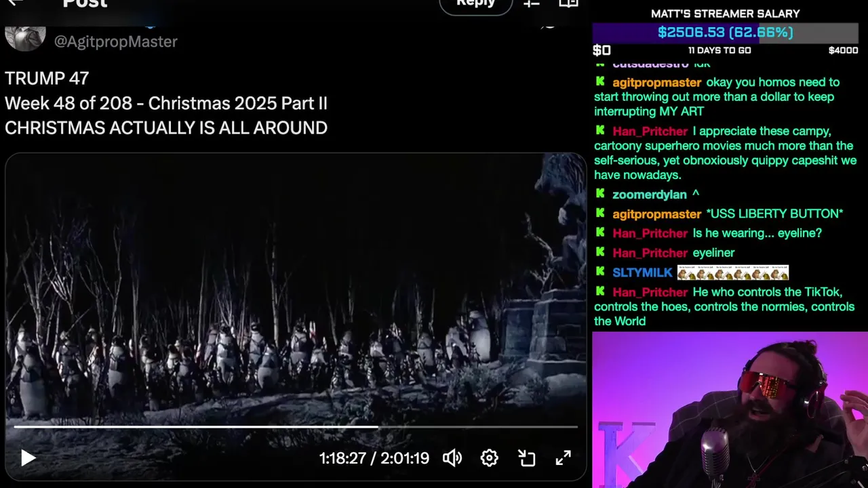Image resolution: width=868 pixels, height=488 pixels.
Task: Click the 1:18:27 / 2:01:19 timestamp
Action: pos(374,458)
